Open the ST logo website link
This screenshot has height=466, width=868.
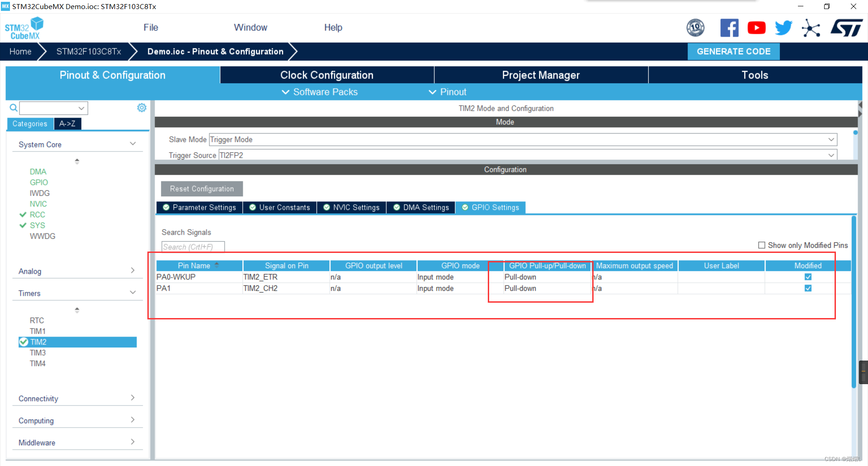click(846, 28)
